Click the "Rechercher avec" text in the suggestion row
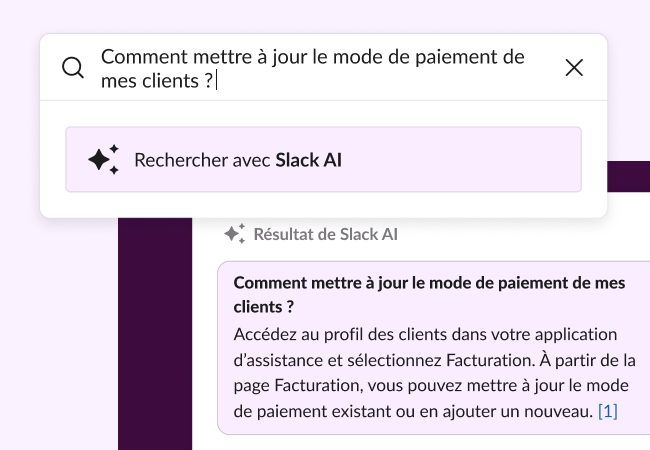Screen dimensions: 650x450 [203, 159]
